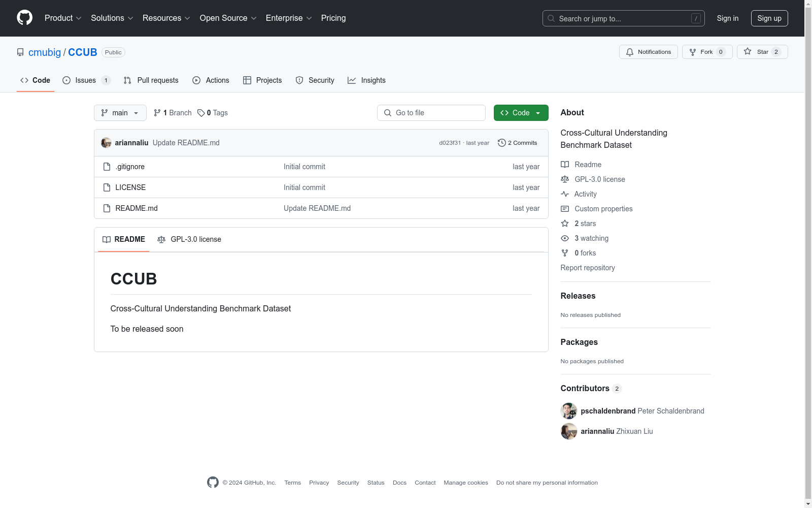
Task: Open the .gitignore file
Action: (x=130, y=167)
